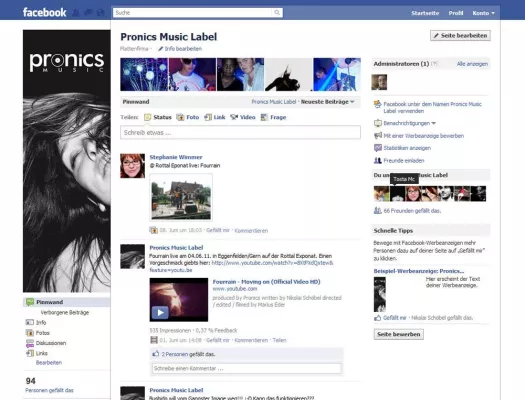Viewport: 525px width, 400px height.
Task: Go to Startseite
Action: [x=425, y=13]
